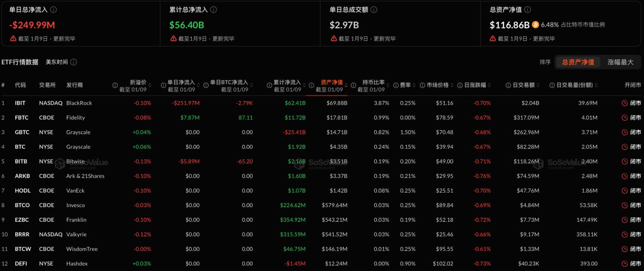Screen dimensions: 644x271
Task: Click info icon beside 累计总净流入 card title
Action: (x=214, y=10)
